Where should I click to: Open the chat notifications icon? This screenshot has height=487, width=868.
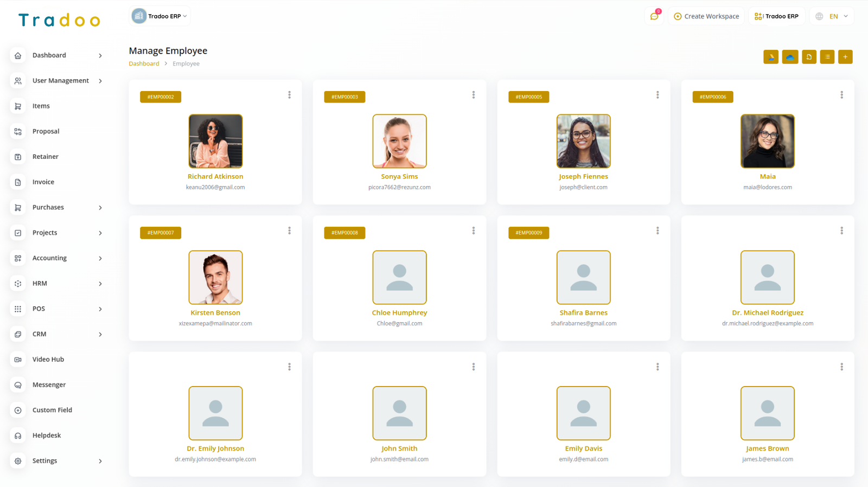pos(654,16)
